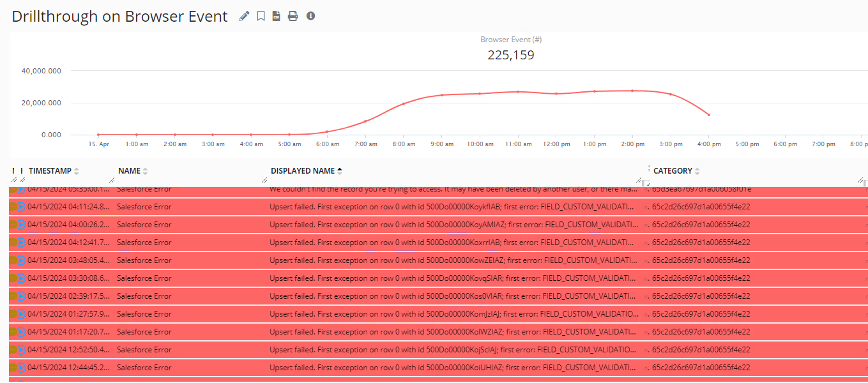Open the info icon next to print
Viewport: 868px width, 383px height.
(310, 16)
